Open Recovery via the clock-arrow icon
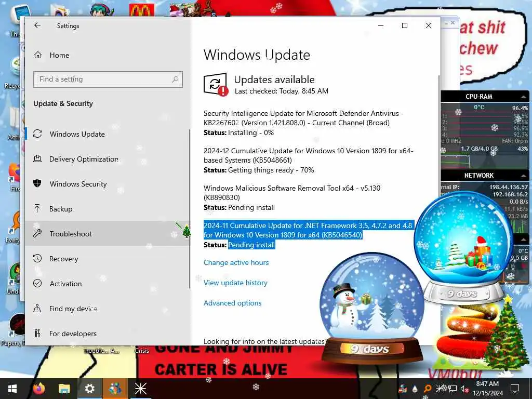This screenshot has width=532, height=399. 37,259
